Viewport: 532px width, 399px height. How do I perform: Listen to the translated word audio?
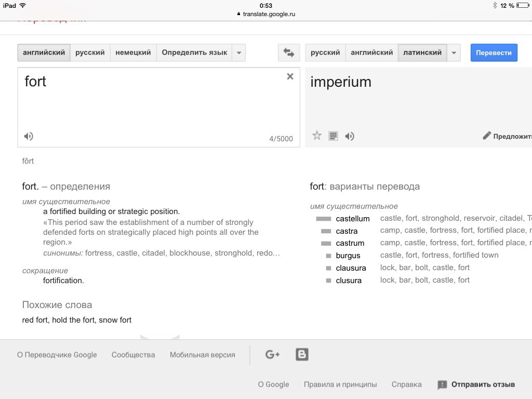(x=350, y=136)
